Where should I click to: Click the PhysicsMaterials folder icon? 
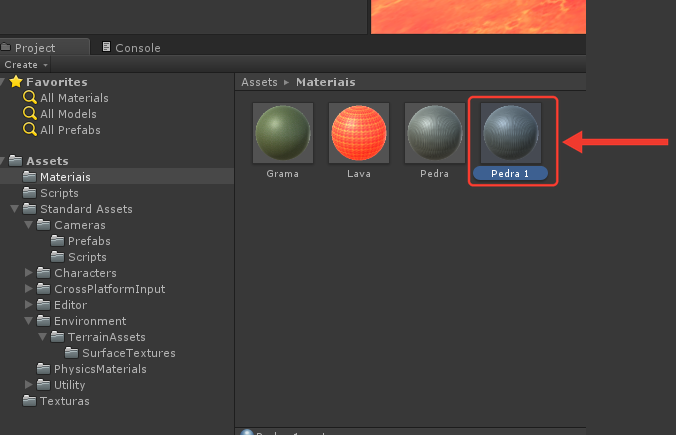point(43,369)
